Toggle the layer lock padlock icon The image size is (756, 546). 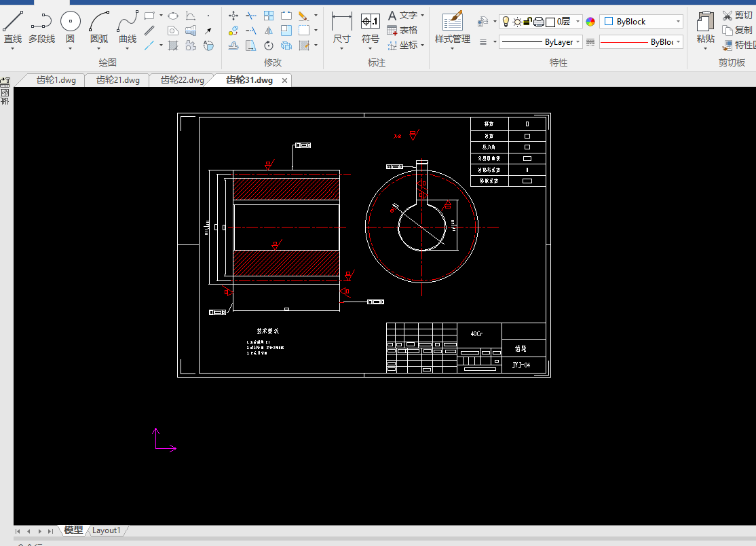pos(527,22)
